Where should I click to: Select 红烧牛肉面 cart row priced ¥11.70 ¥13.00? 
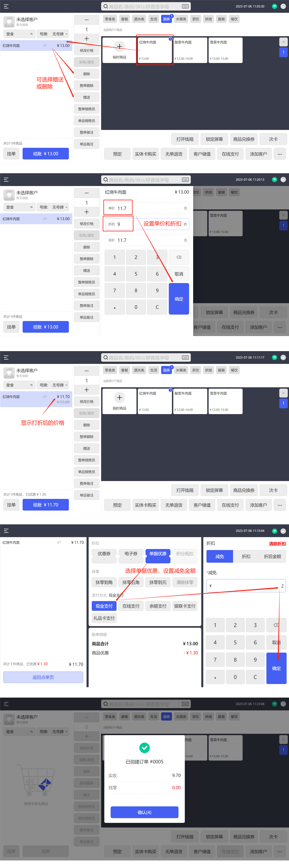pyautogui.click(x=36, y=399)
